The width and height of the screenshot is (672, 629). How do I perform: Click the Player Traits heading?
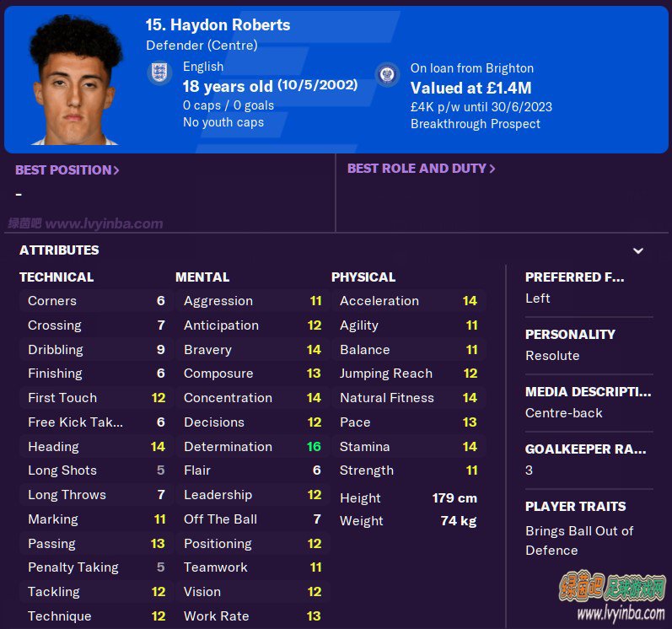click(x=576, y=507)
